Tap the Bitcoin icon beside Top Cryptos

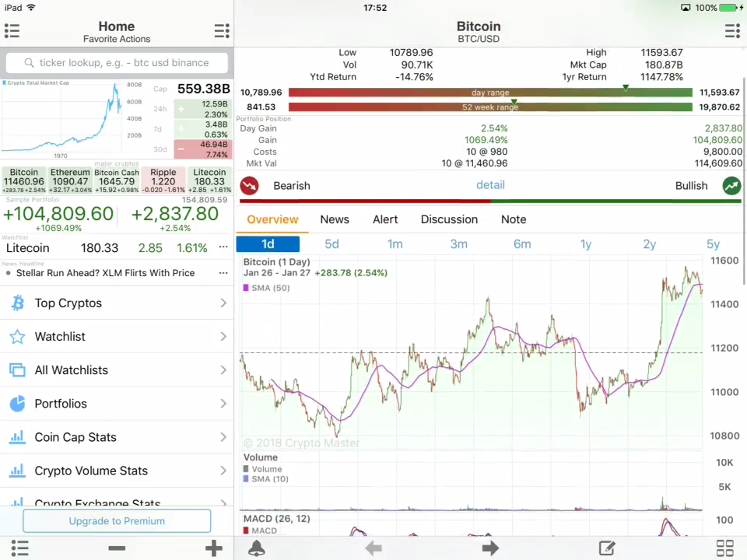18,303
